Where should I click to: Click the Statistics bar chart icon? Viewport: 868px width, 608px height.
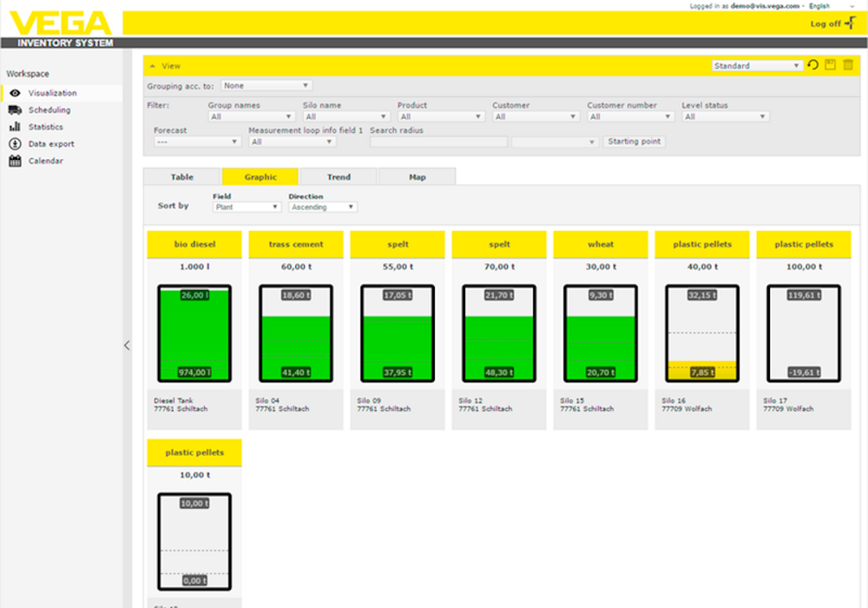point(15,127)
